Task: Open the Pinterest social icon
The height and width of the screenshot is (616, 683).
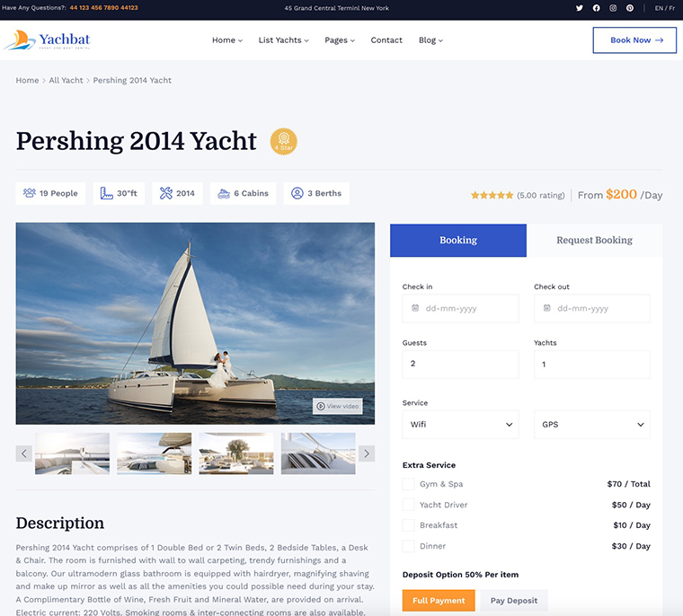Action: point(630,8)
